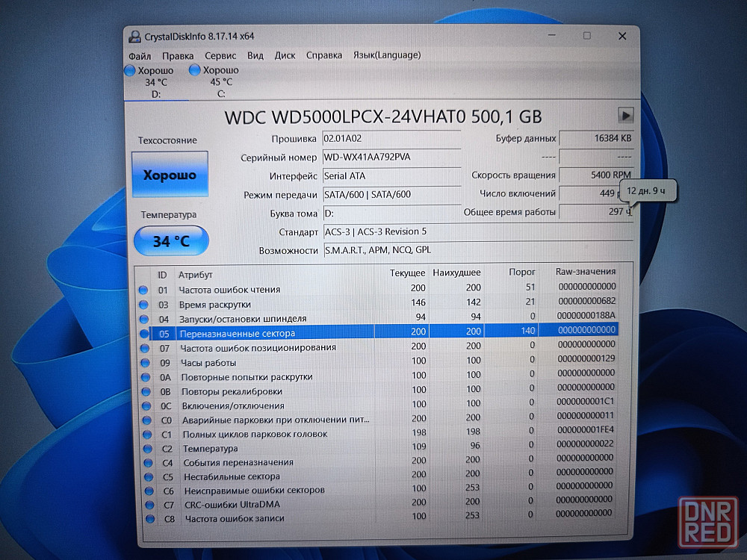The height and width of the screenshot is (560, 747).
Task: Open the Файл menu
Action: (x=140, y=56)
